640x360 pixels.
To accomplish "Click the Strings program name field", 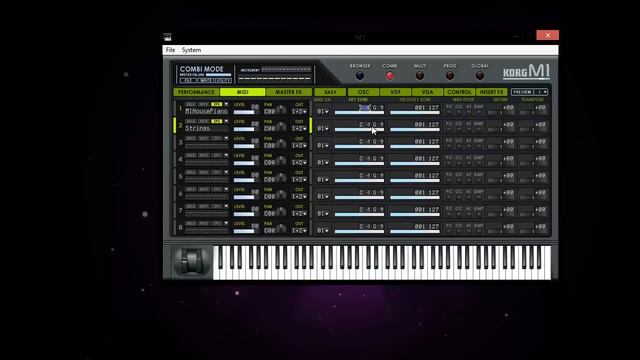I will point(207,128).
